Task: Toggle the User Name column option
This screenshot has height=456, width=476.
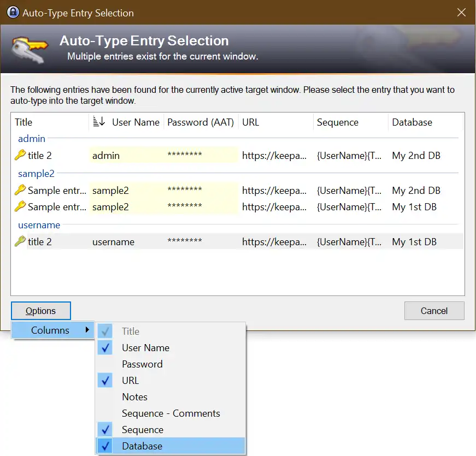Action: (x=171, y=348)
